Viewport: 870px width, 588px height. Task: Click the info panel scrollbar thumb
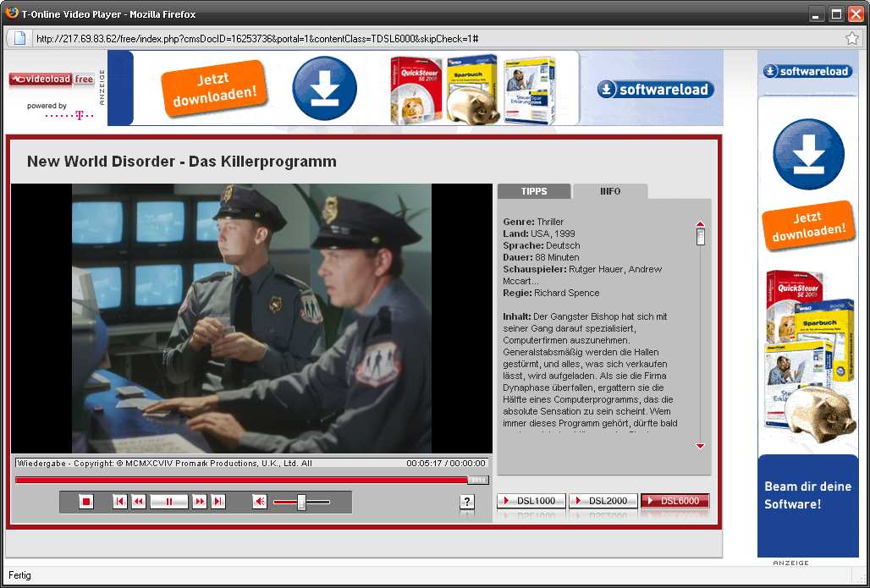(701, 237)
